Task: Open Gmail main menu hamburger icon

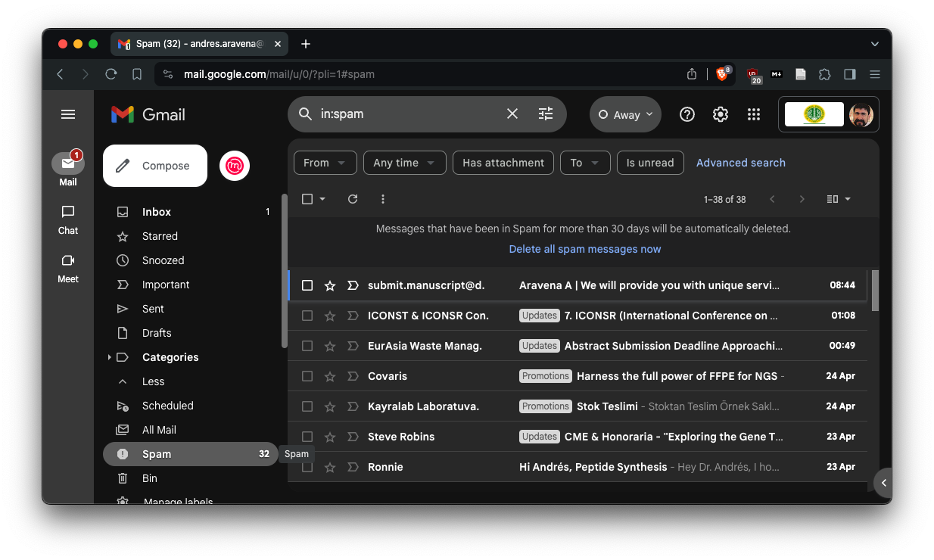Action: (68, 114)
